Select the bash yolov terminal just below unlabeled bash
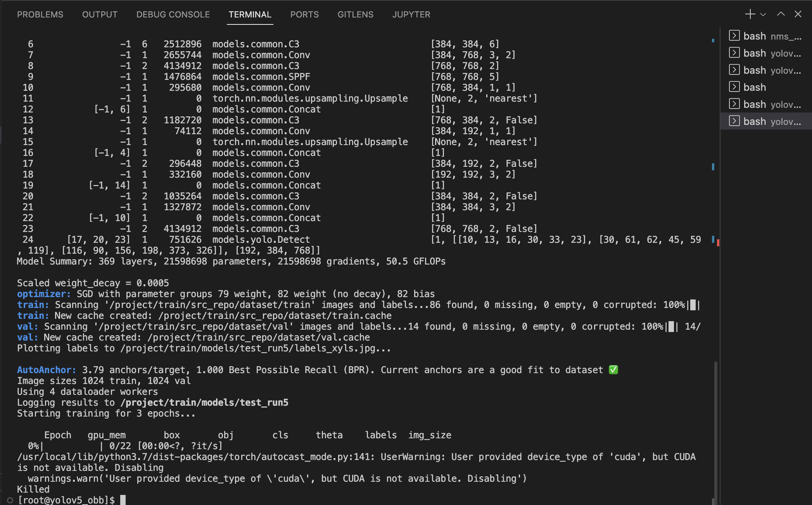812x505 pixels. [x=766, y=104]
